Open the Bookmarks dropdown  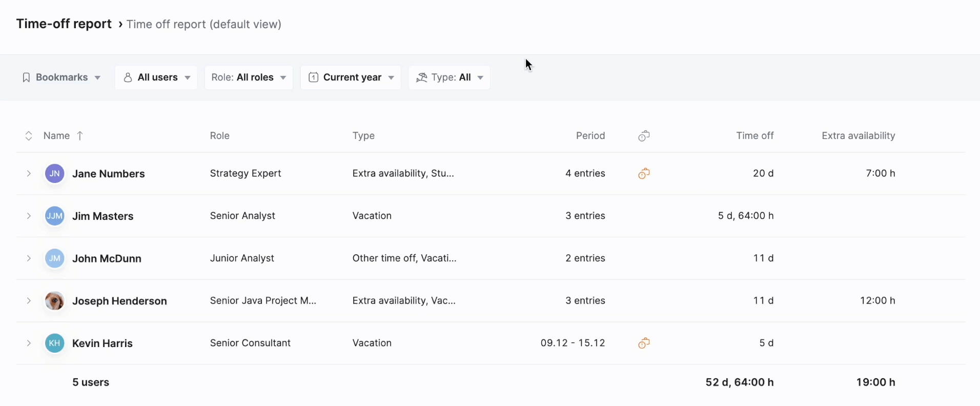point(61,77)
